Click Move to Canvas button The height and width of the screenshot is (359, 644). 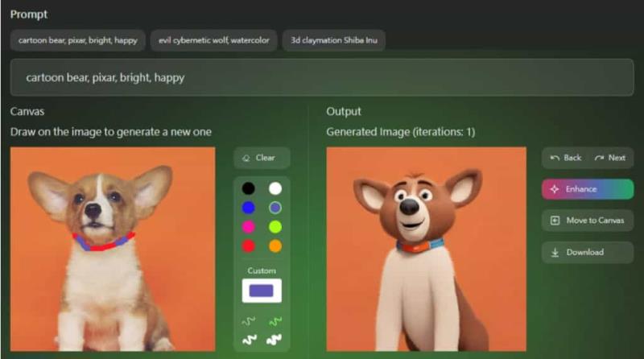pos(588,221)
